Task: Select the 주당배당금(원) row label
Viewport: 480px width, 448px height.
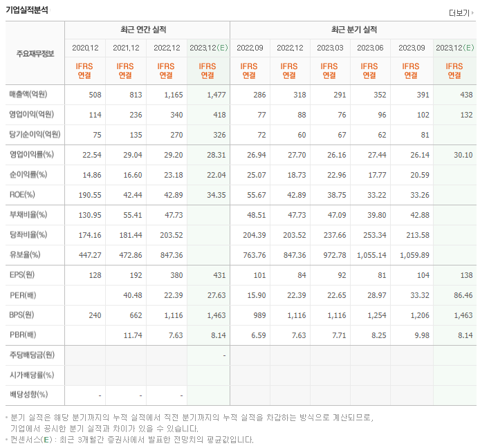Action: [32, 355]
